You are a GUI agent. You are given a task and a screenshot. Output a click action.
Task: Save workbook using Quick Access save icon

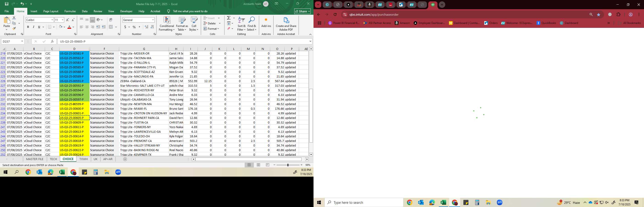6,4
